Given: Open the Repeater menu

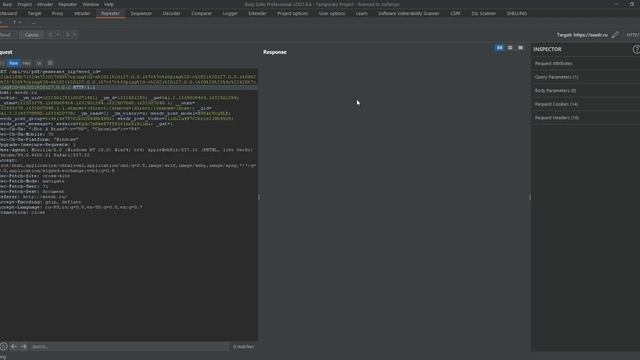Looking at the screenshot, I should (x=68, y=4).
